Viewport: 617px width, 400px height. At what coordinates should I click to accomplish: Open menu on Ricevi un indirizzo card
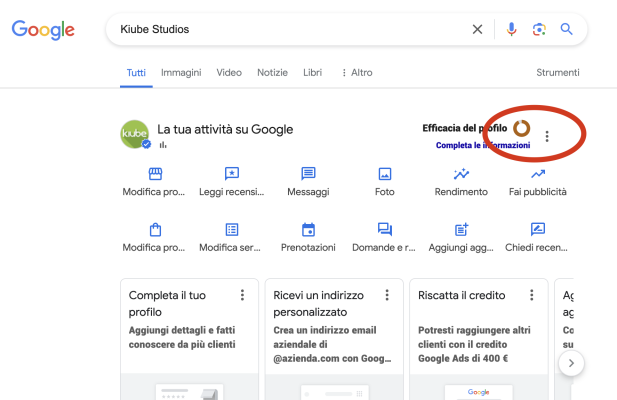(387, 295)
